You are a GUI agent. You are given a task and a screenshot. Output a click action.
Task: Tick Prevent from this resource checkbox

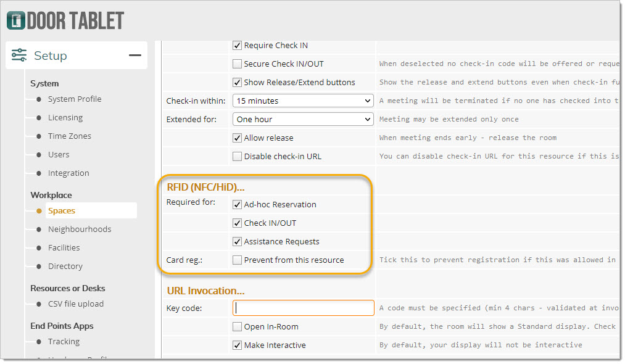coord(238,260)
